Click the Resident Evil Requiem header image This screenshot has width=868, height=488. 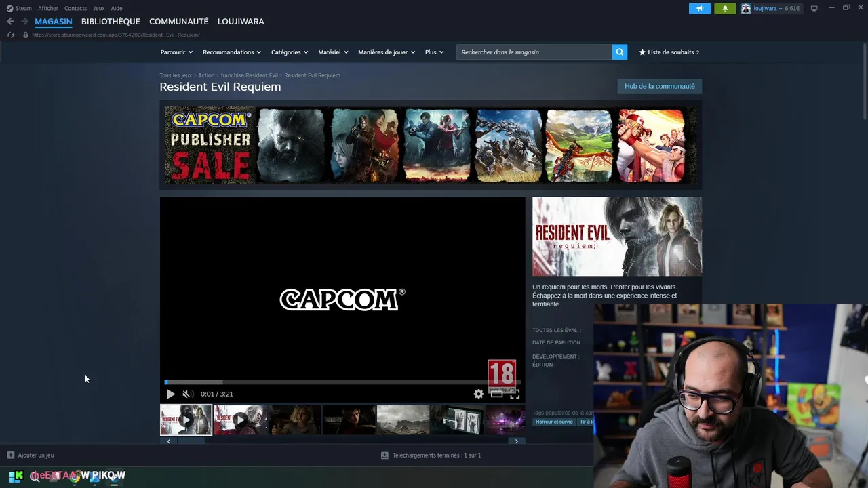[x=617, y=237]
